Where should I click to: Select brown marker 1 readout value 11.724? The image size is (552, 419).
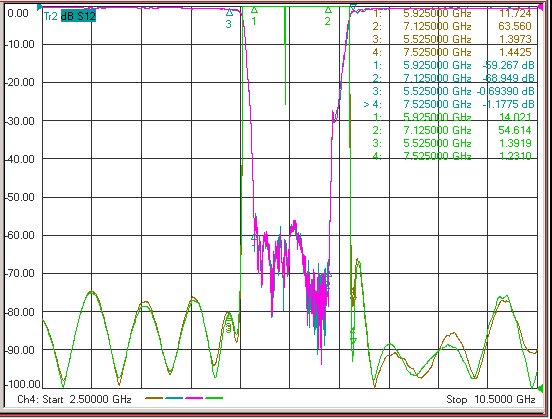[x=515, y=13]
